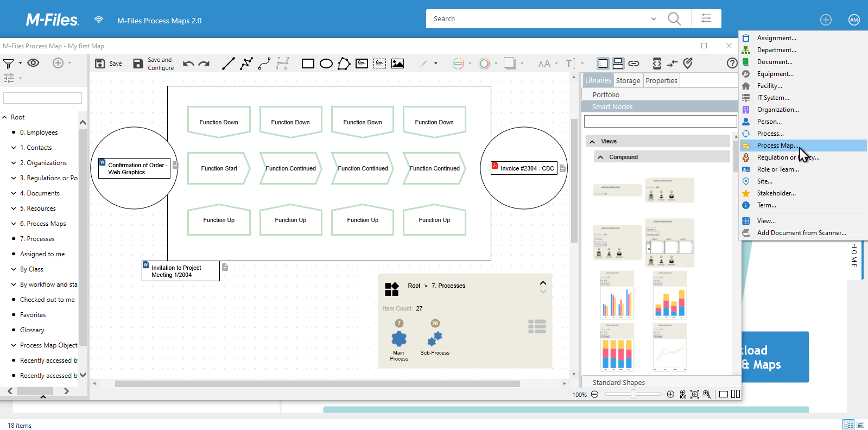Click the insert image tool
This screenshot has height=430, width=868.
[397, 64]
